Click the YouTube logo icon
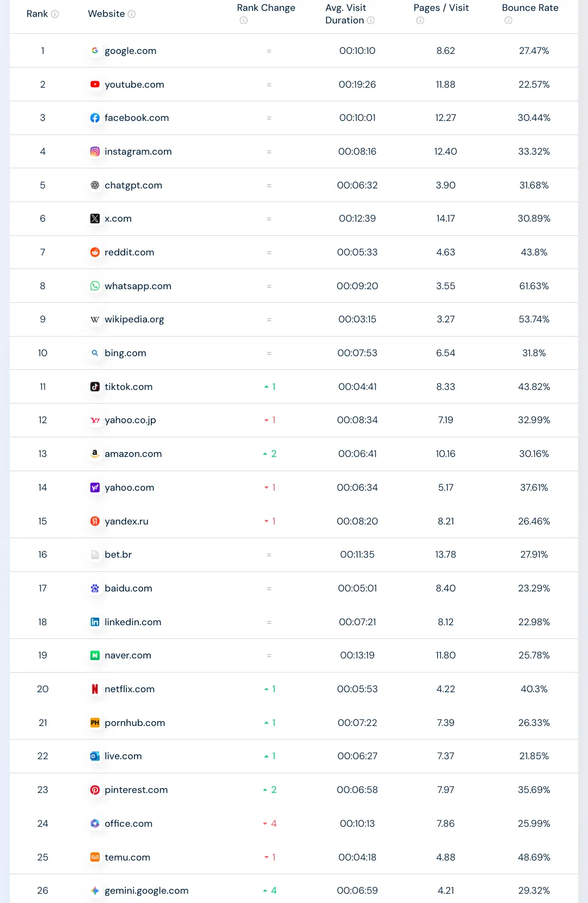The width and height of the screenshot is (588, 903). tap(95, 84)
